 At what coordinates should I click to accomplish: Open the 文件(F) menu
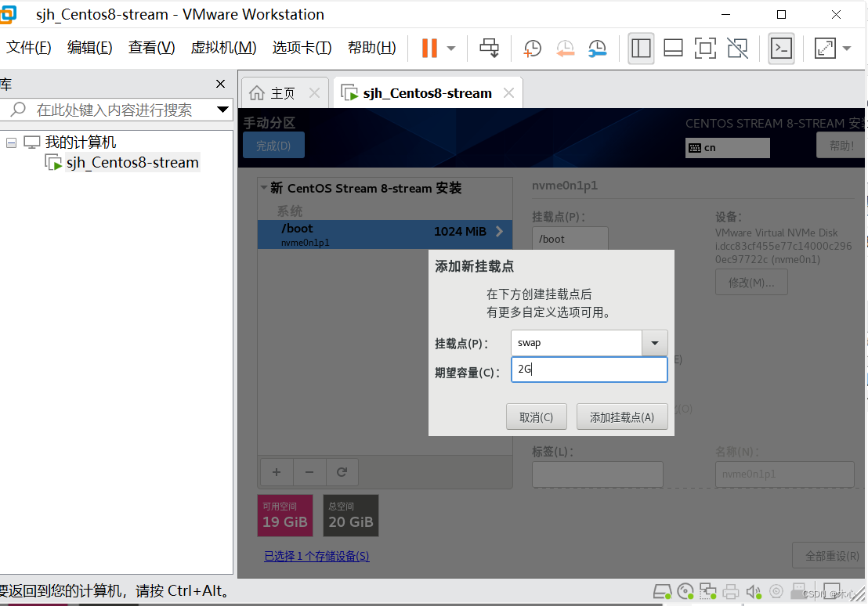[29, 48]
